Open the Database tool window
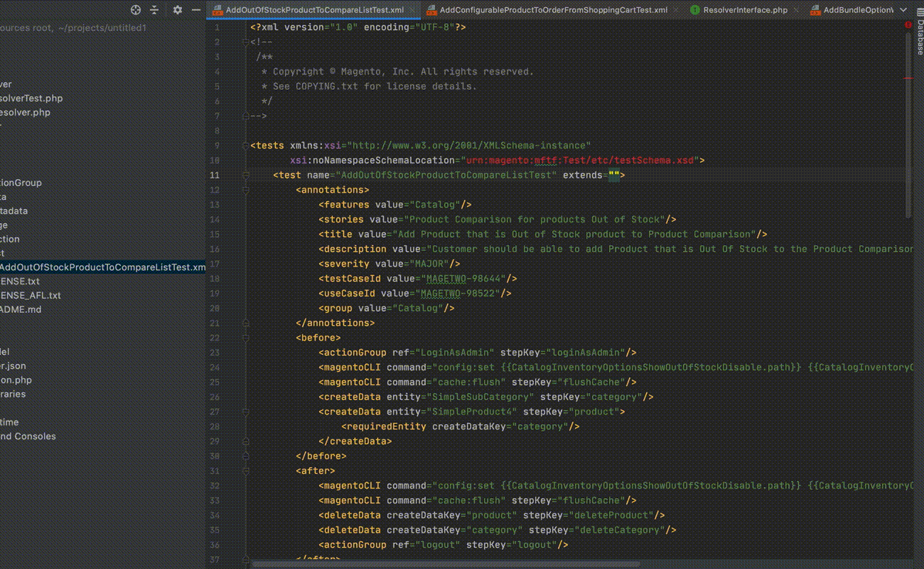 tap(918, 37)
